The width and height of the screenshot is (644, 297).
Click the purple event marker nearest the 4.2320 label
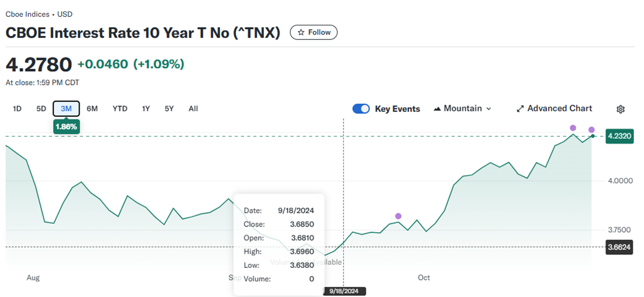(591, 130)
